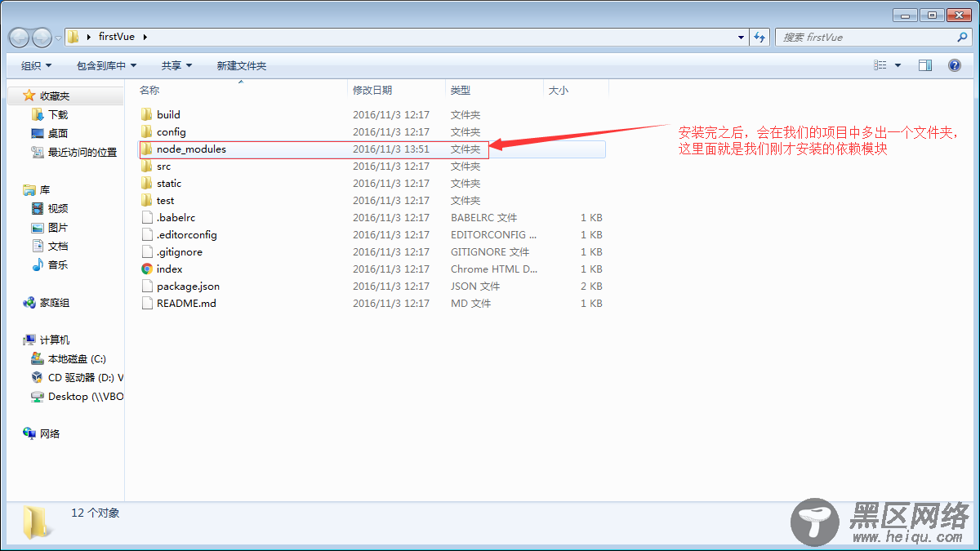Click the 2 KB size cell

point(591,286)
